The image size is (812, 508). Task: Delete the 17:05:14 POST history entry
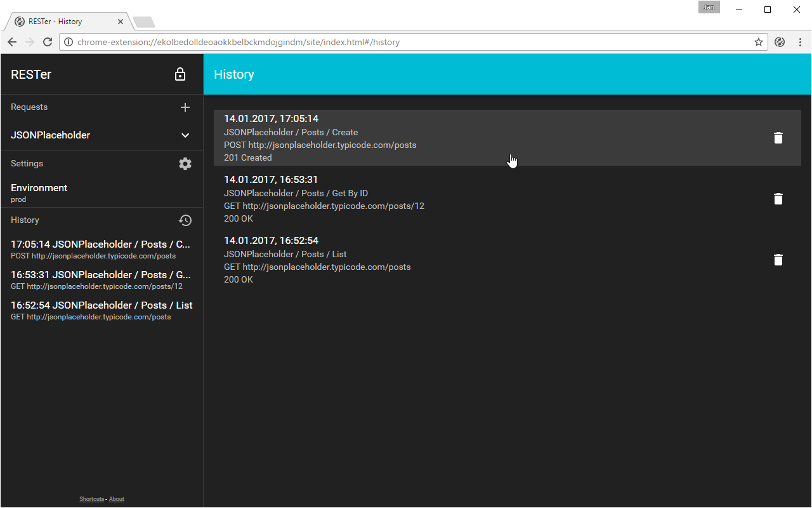[778, 138]
